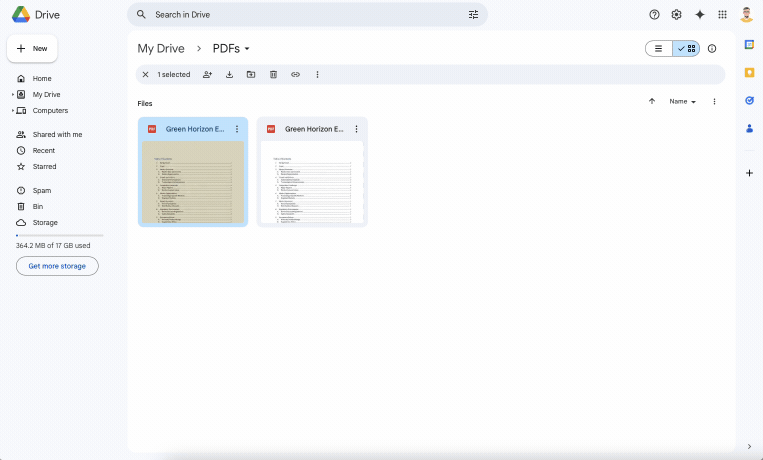Open more actions for unselected PDF card

point(356,129)
